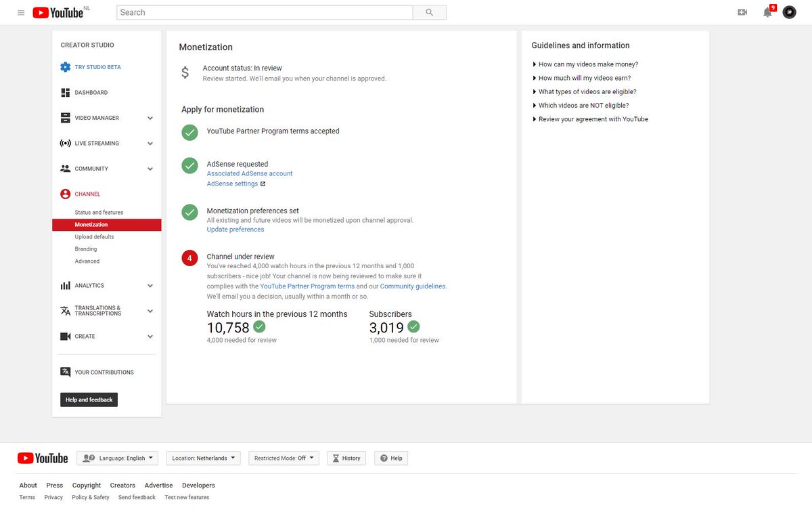The image size is (812, 516).
Task: Click the footer History button
Action: pos(346,458)
